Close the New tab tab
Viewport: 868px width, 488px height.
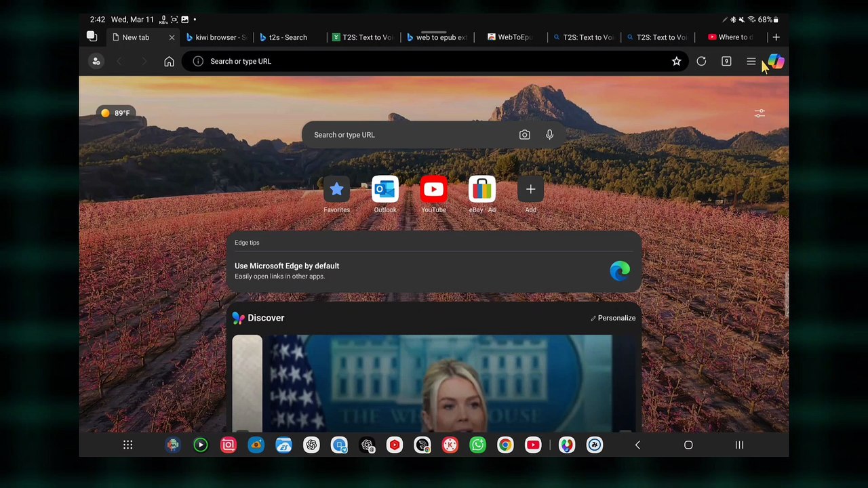172,37
